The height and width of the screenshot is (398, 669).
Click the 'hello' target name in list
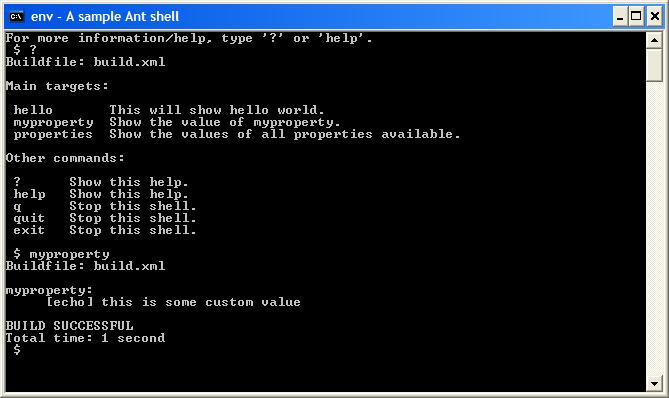[33, 110]
